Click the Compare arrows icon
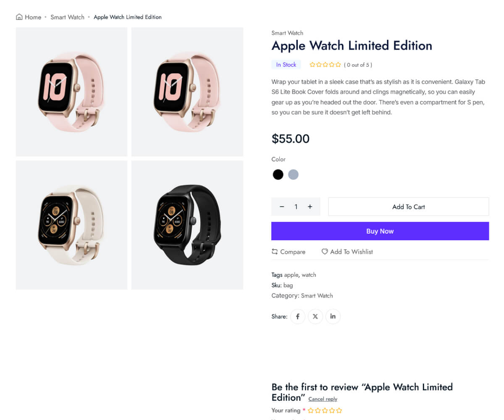This screenshot has width=504, height=420. tap(275, 252)
